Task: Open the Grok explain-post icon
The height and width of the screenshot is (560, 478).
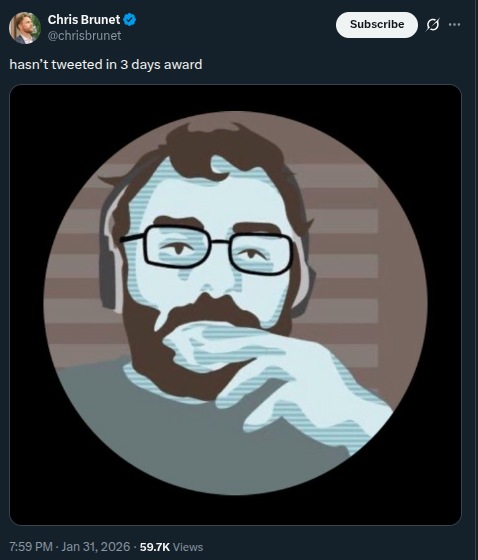Action: 433,25
